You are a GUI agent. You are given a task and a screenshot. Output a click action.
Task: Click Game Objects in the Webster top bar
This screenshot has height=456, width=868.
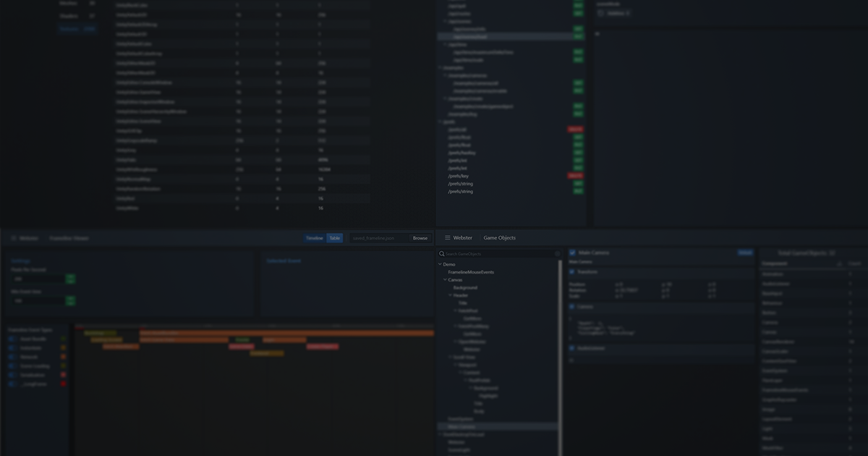499,237
